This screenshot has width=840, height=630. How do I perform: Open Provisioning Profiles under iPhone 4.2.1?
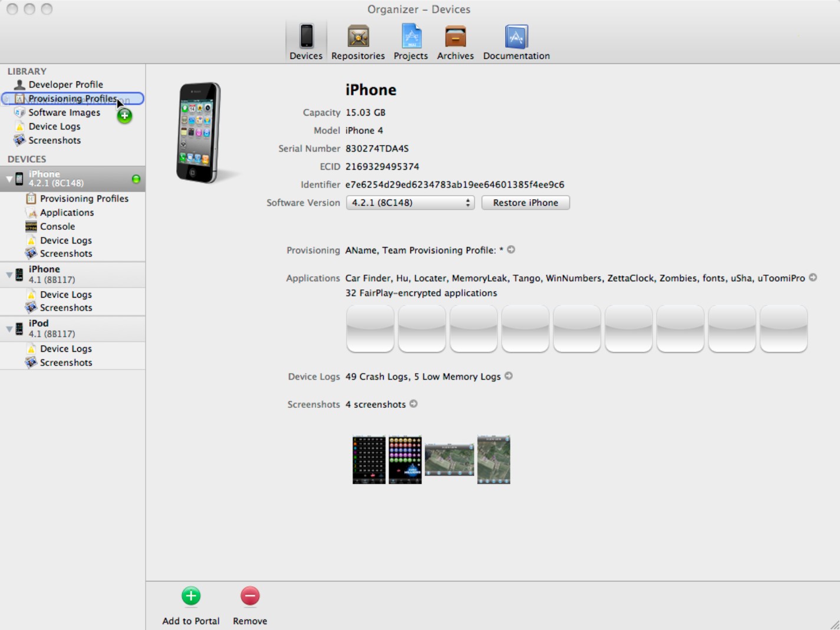pyautogui.click(x=73, y=199)
